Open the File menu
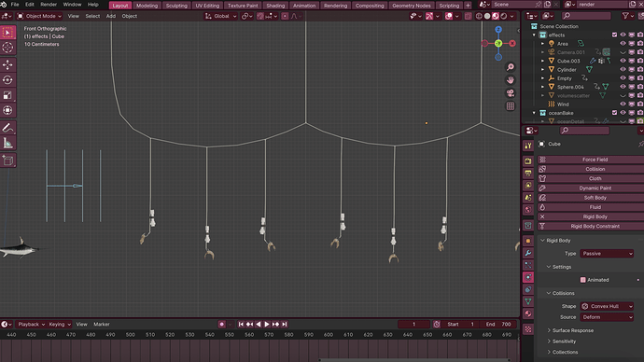The height and width of the screenshot is (362, 644). click(x=15, y=5)
